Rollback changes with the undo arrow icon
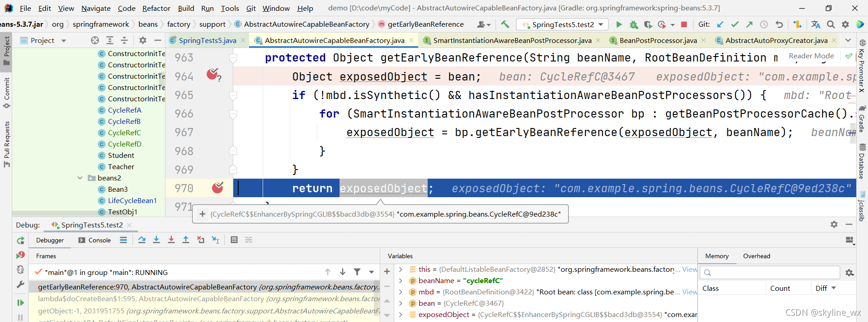Screen dimensions: 868x322 tap(779, 24)
